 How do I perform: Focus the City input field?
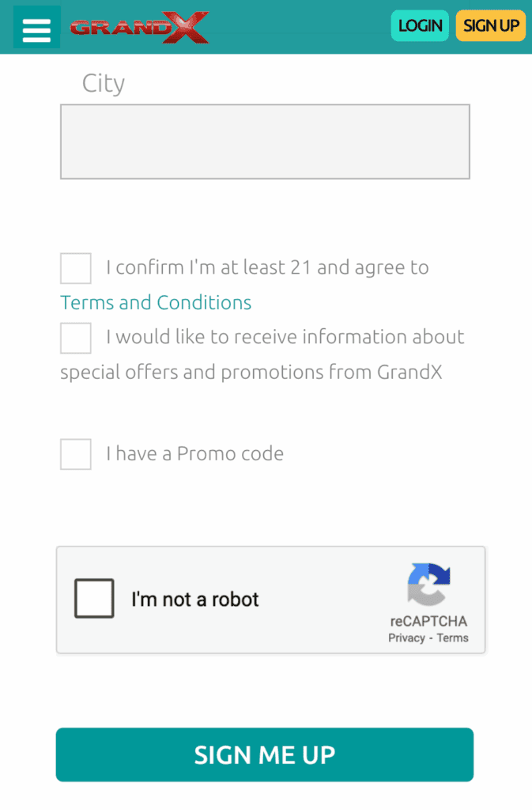pyautogui.click(x=266, y=142)
